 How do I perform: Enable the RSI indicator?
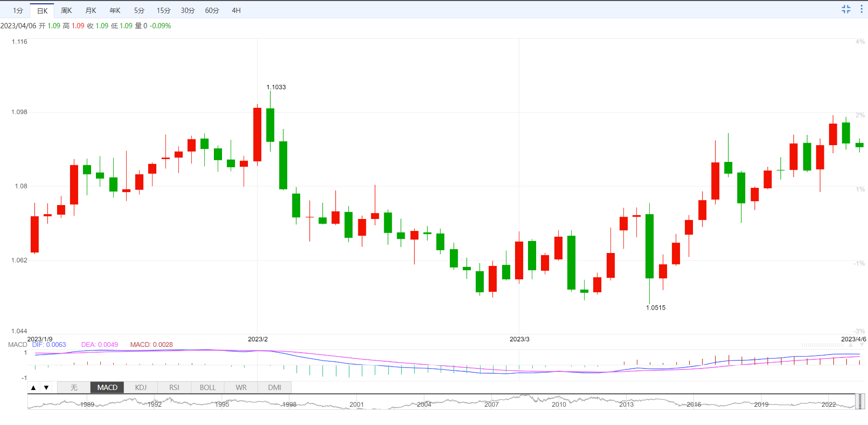point(174,388)
